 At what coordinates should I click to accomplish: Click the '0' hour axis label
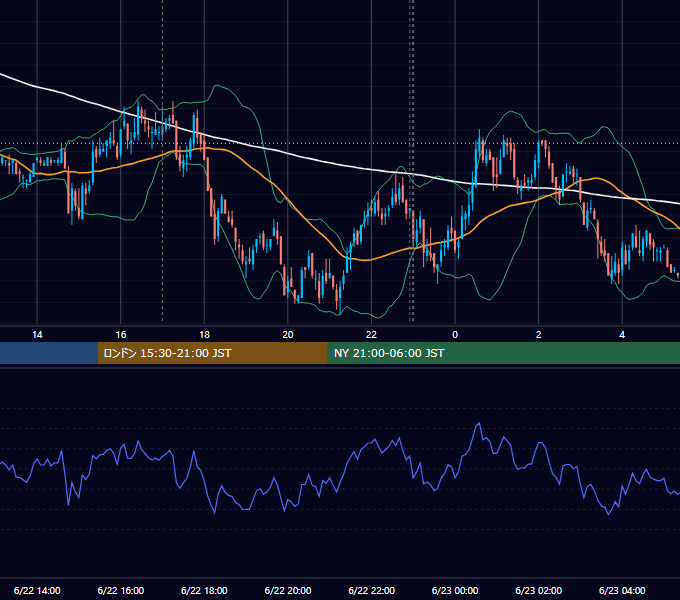click(x=455, y=335)
